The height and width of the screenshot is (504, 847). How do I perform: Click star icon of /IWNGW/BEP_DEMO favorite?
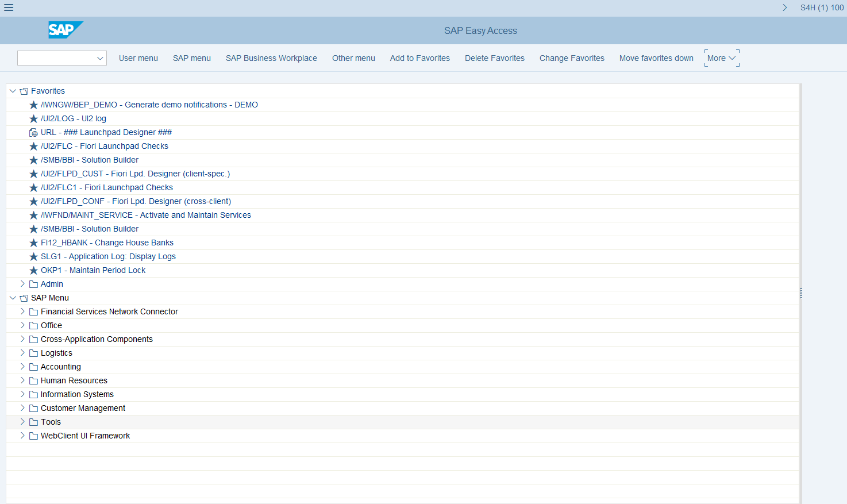pyautogui.click(x=33, y=105)
